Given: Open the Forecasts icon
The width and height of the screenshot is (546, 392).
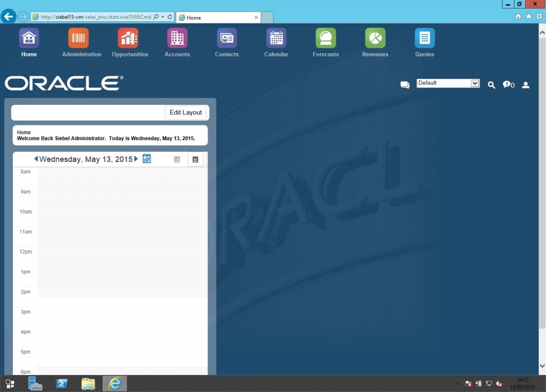Looking at the screenshot, I should pos(326,38).
